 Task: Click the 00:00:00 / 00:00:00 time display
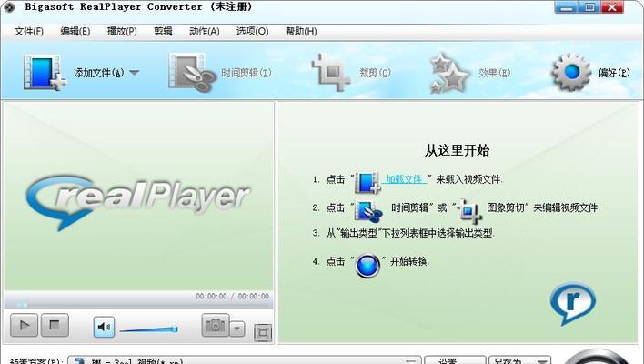[x=232, y=296]
